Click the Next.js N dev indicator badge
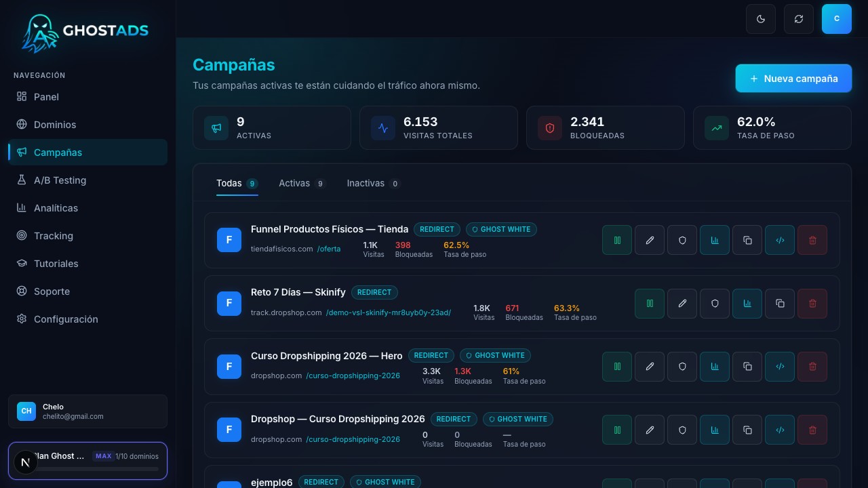Viewport: 868px width, 488px height. coord(26,462)
